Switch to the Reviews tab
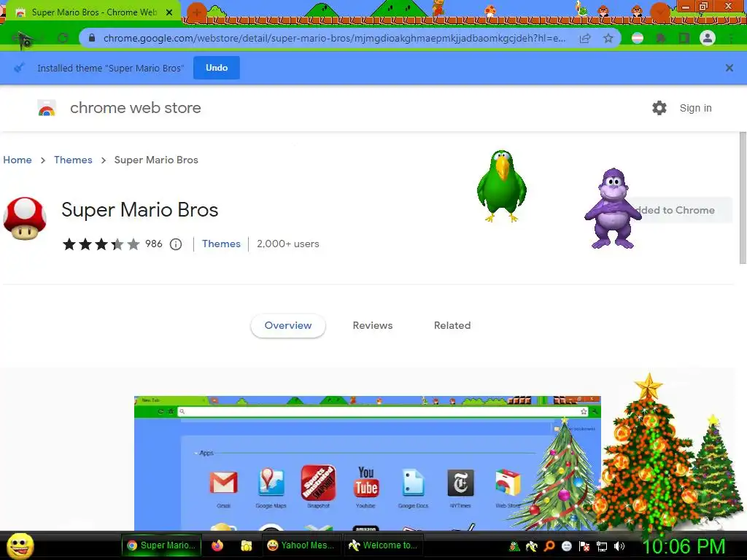 click(x=373, y=325)
